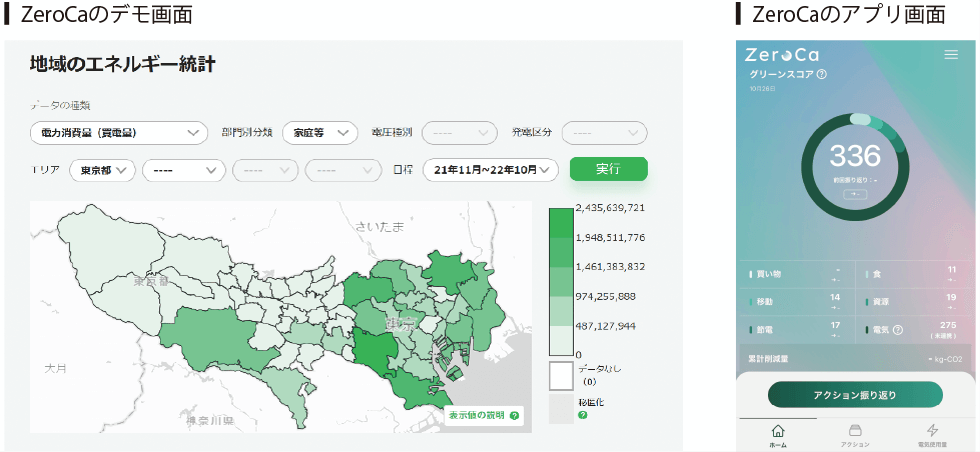Click the さいたま label on the map
The height and width of the screenshot is (452, 980).
pos(380,227)
